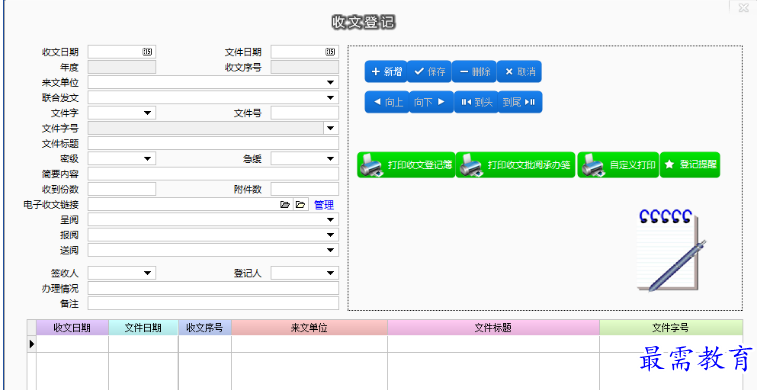Click the 登记提醒 star button
The width and height of the screenshot is (761, 390).
point(690,165)
